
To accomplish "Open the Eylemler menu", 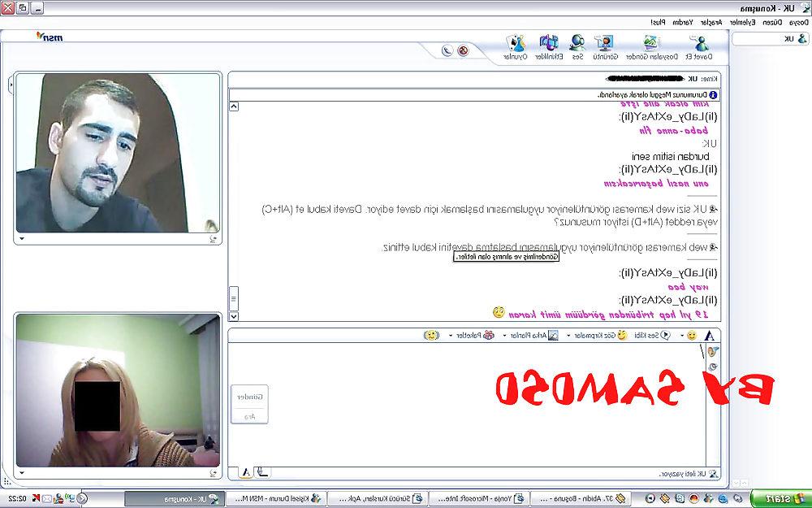I will click(743, 22).
